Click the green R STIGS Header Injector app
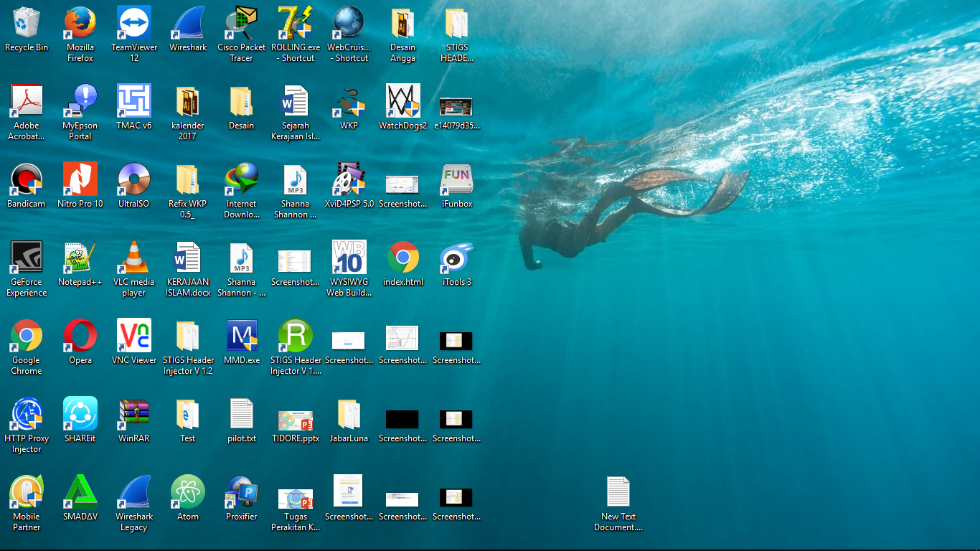Viewport: 980px width, 551px height. coord(296,336)
